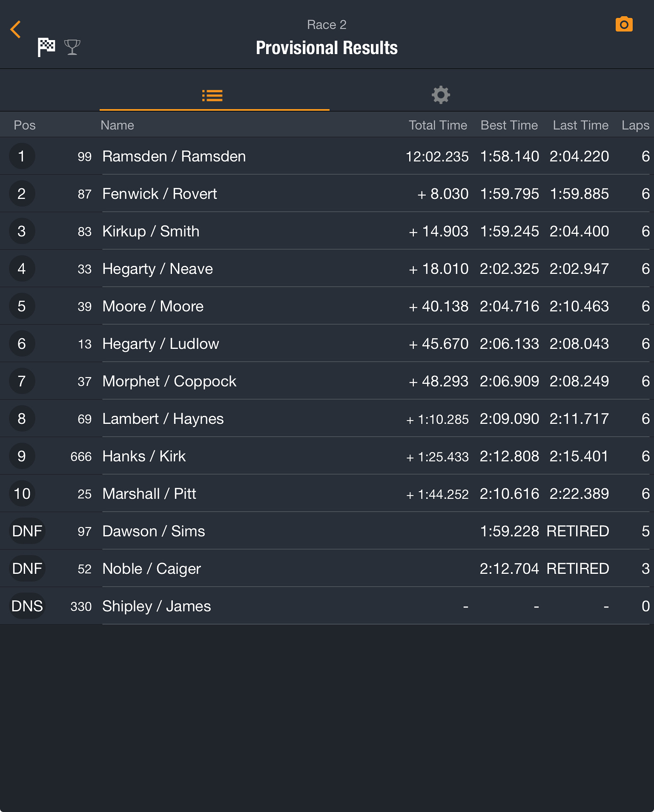Viewport: 654px width, 812px height.
Task: Tap the orange back arrow
Action: [x=16, y=30]
